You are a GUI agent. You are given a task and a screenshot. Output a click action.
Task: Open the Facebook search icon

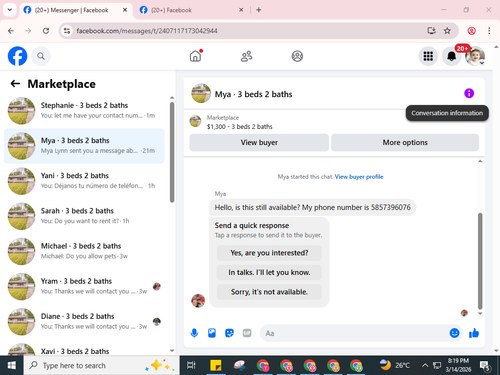coord(41,56)
